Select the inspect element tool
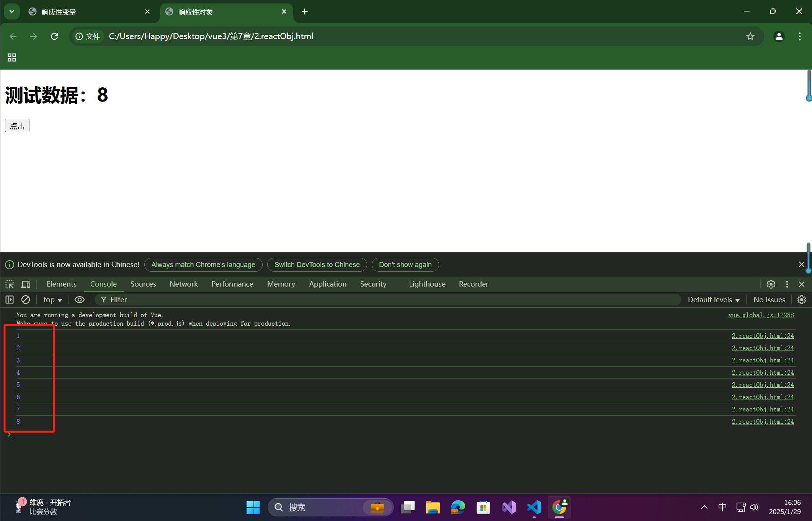 tap(9, 284)
